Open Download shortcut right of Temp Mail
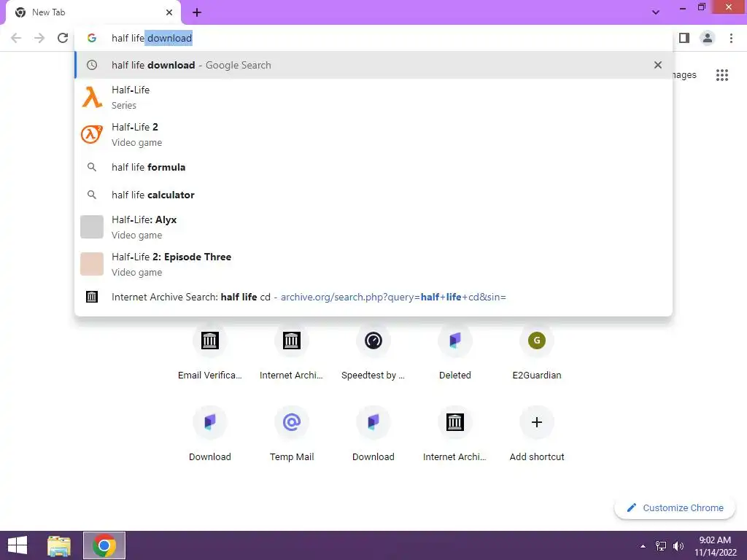Image resolution: width=747 pixels, height=560 pixels. 373,435
